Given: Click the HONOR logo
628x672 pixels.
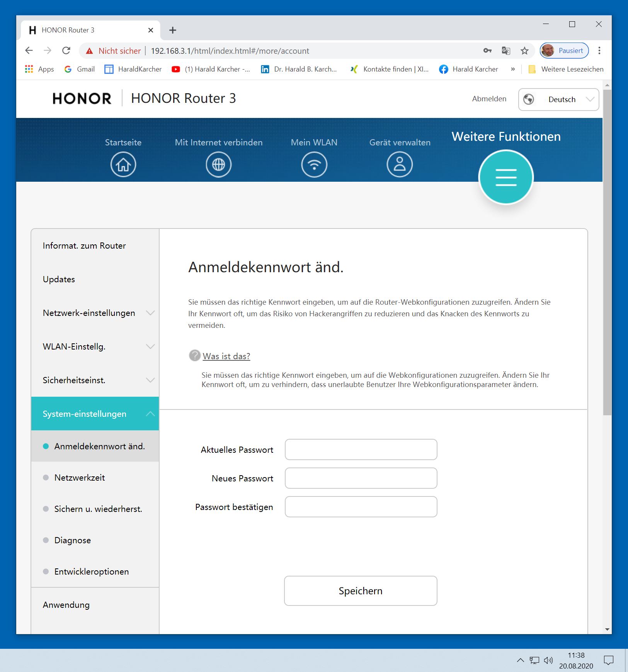Looking at the screenshot, I should pyautogui.click(x=82, y=99).
